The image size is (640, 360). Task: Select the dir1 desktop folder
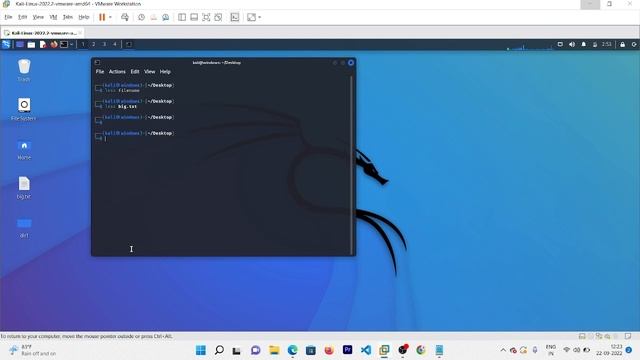click(x=24, y=227)
